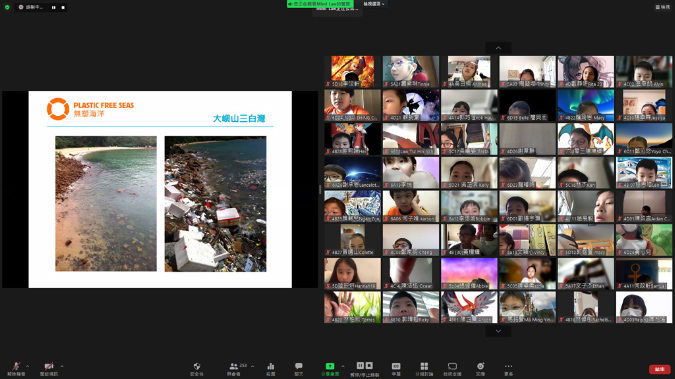Click muted mic icon on Kelly's tile

[x=445, y=185]
